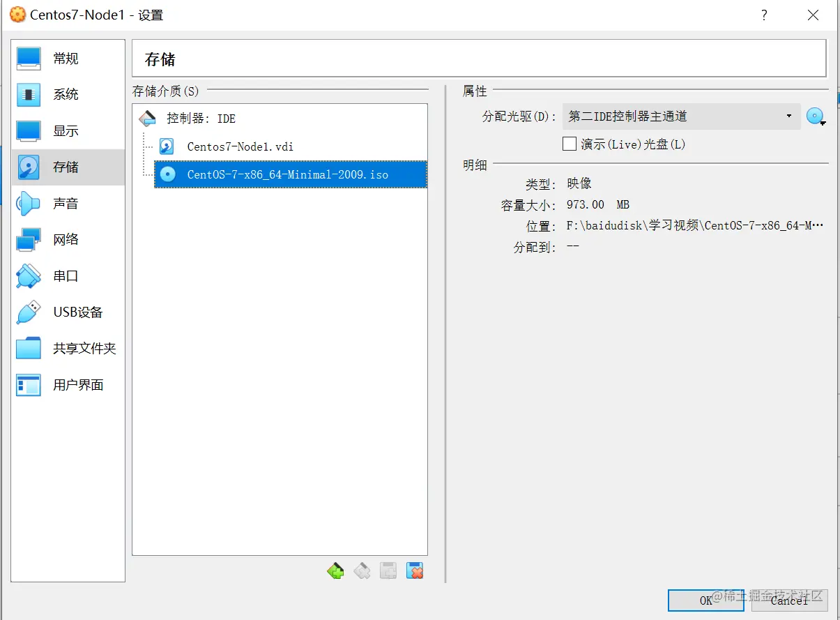Click the OK button
The image size is (840, 620).
pos(705,600)
